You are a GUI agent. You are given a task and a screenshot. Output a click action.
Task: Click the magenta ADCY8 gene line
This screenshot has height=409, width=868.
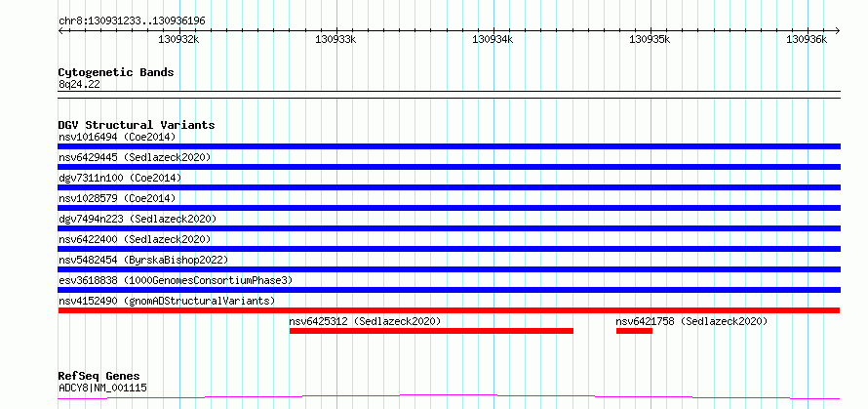449,396
